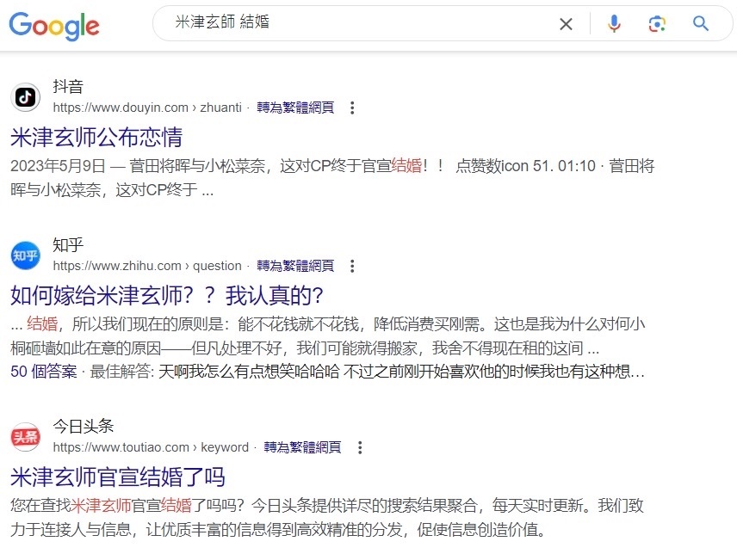Click the Google logo
Image resolution: width=737 pixels, height=560 pixels.
pos(54,25)
